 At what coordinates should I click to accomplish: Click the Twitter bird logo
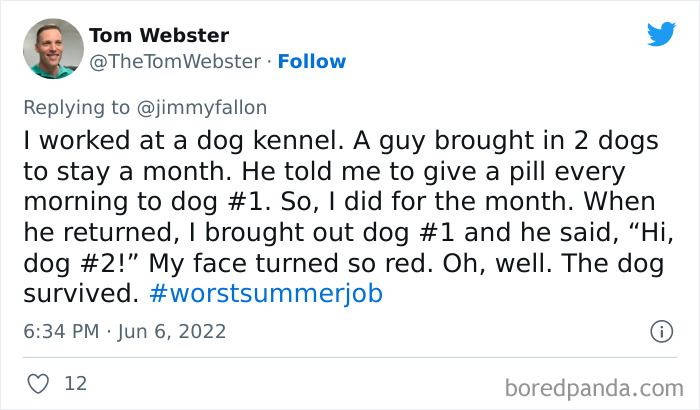[x=661, y=34]
